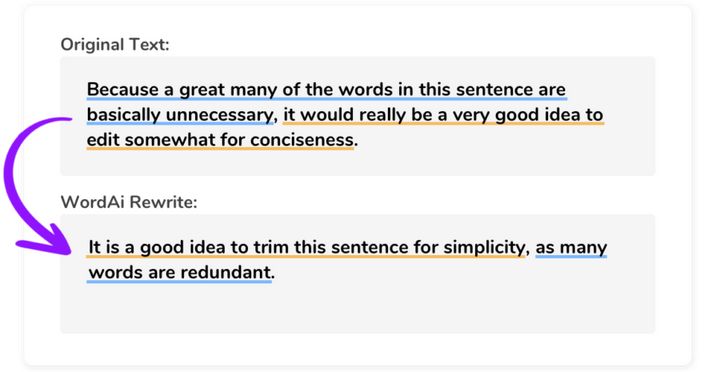Image resolution: width=720 pixels, height=372 pixels.
Task: Click the word "basically" in the original text
Action: click(x=124, y=115)
